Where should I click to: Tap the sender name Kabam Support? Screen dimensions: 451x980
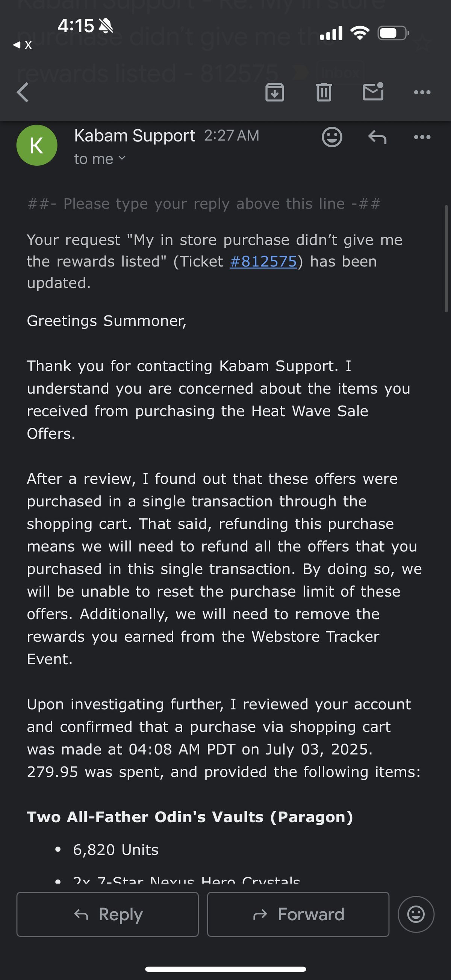(135, 136)
